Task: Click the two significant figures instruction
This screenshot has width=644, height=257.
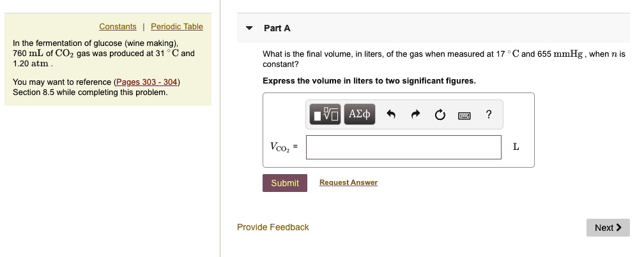Action: click(369, 81)
